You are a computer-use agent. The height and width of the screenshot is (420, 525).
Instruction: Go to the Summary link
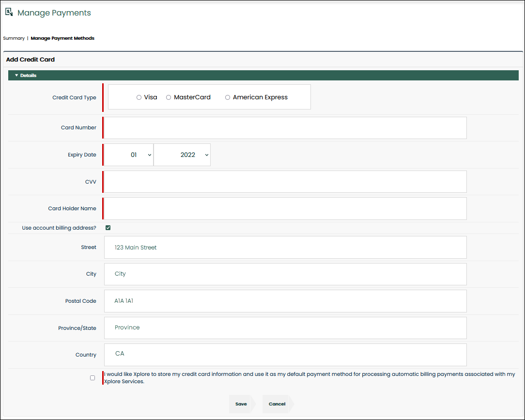(x=14, y=38)
